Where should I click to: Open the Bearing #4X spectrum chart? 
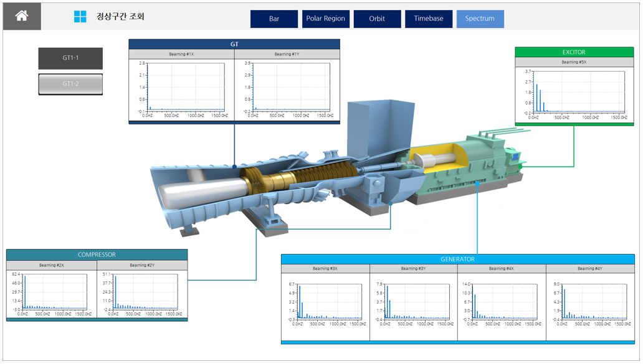click(x=502, y=306)
